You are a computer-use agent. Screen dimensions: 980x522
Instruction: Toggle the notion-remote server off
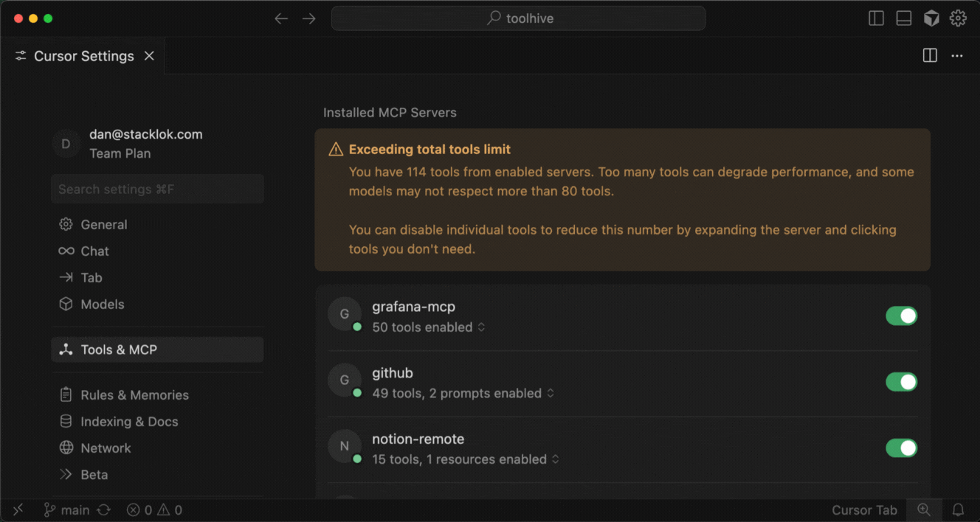point(901,448)
